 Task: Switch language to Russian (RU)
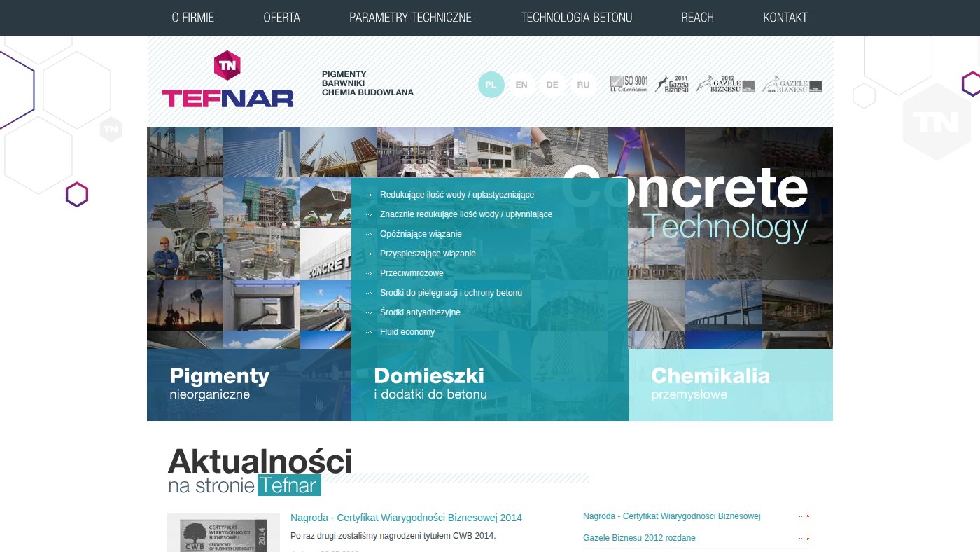583,85
